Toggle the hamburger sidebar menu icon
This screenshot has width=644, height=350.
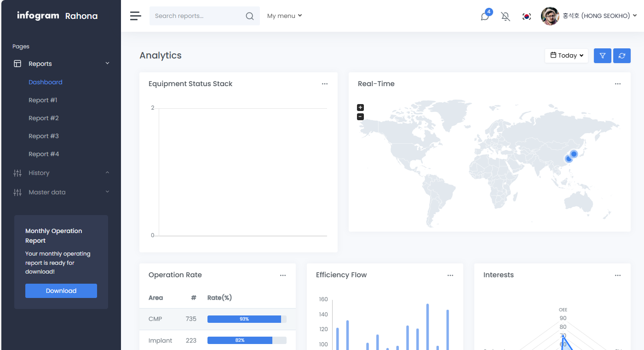[135, 16]
